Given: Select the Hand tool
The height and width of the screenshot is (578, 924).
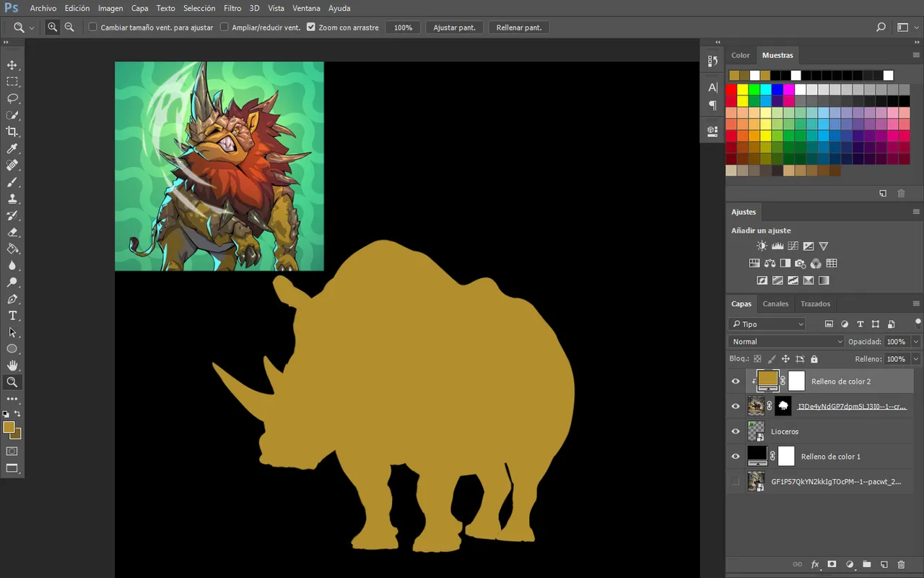Looking at the screenshot, I should [12, 366].
